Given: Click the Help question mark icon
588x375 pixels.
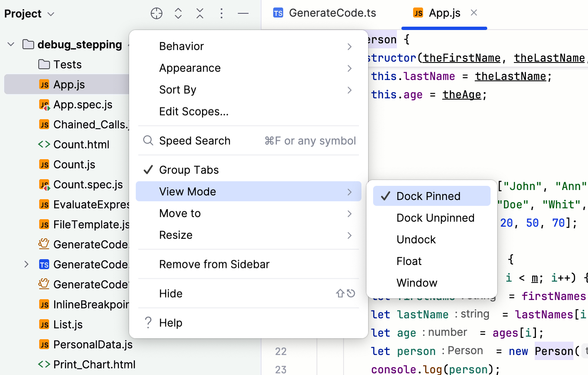Looking at the screenshot, I should [x=148, y=322].
